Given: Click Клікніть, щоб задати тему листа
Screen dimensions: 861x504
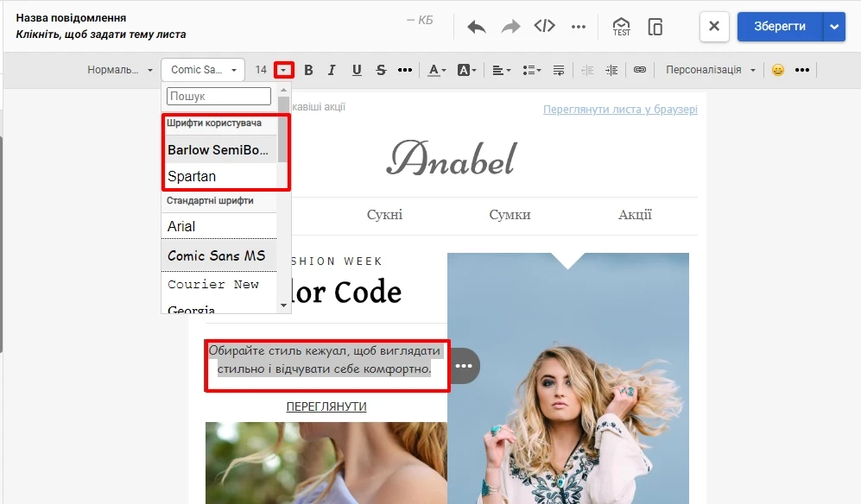Looking at the screenshot, I should pyautogui.click(x=100, y=35).
